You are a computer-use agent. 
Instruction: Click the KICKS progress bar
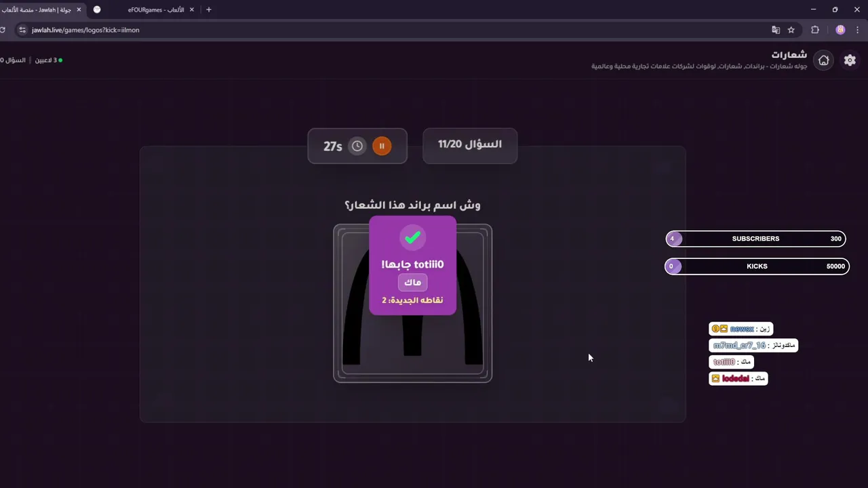[x=757, y=266]
